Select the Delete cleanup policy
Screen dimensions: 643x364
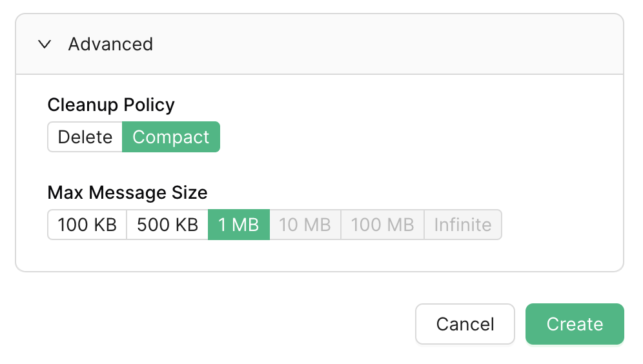tap(85, 137)
